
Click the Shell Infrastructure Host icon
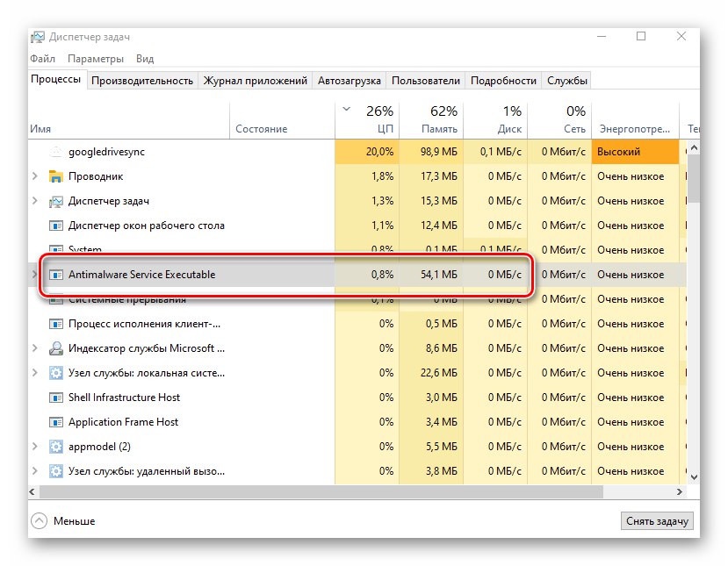click(x=55, y=398)
